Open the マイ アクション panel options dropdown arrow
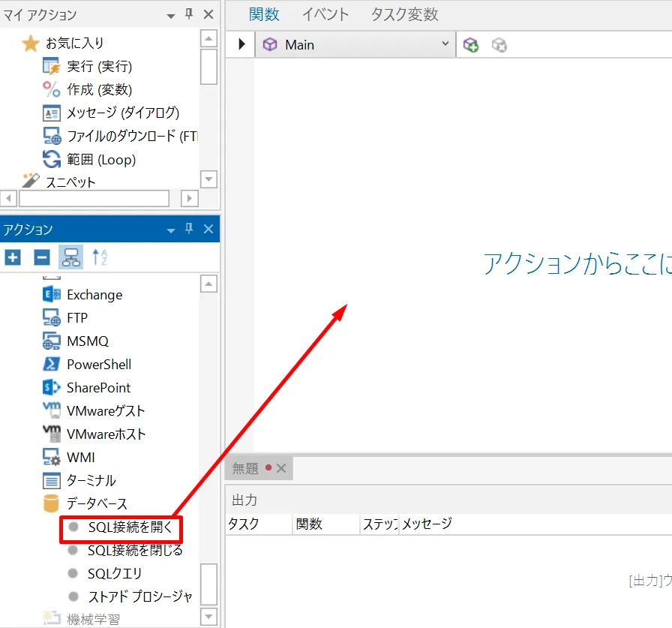672x628 pixels. click(170, 15)
